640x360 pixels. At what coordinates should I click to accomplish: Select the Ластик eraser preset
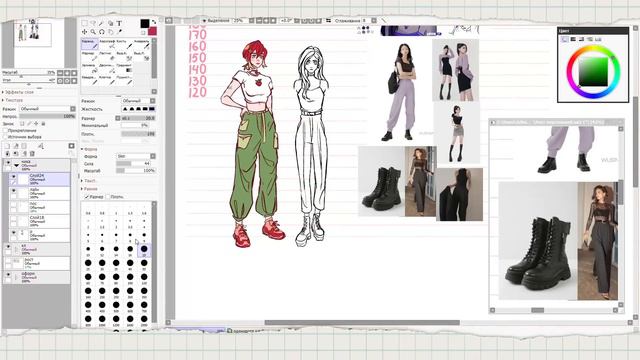(x=107, y=56)
